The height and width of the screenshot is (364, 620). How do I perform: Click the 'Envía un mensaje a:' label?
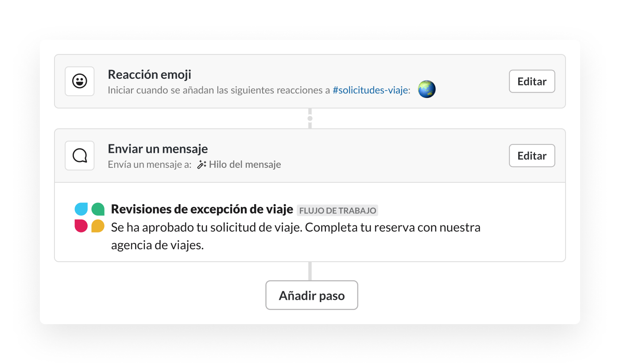tap(150, 165)
